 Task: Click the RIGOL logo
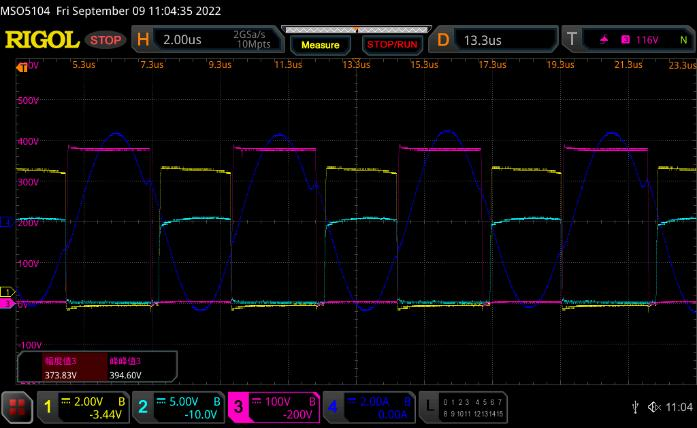click(x=41, y=40)
